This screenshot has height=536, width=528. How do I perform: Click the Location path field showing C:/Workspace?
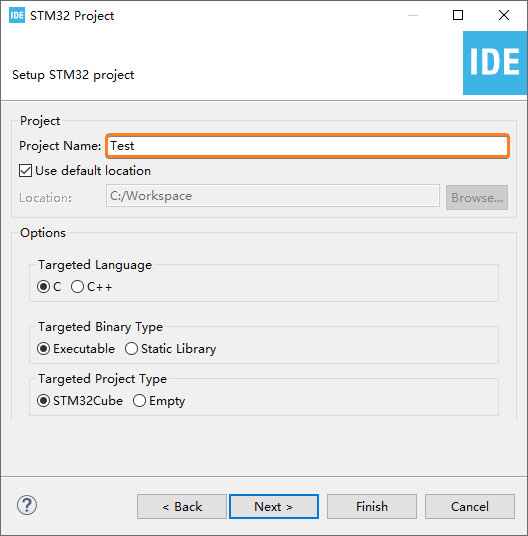click(273, 196)
